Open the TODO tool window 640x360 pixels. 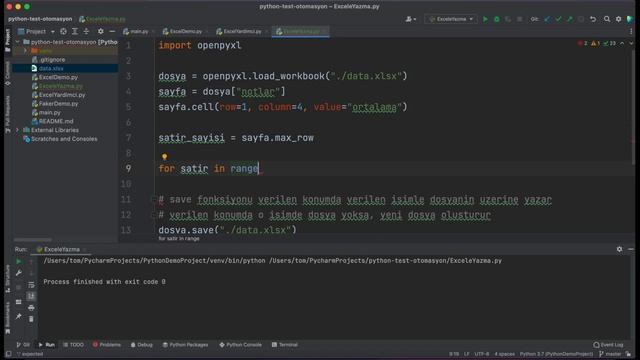click(73, 345)
